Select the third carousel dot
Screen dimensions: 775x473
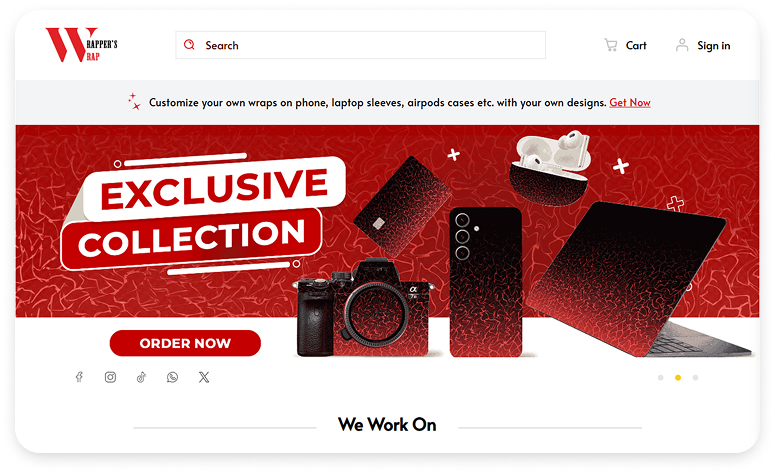(695, 378)
